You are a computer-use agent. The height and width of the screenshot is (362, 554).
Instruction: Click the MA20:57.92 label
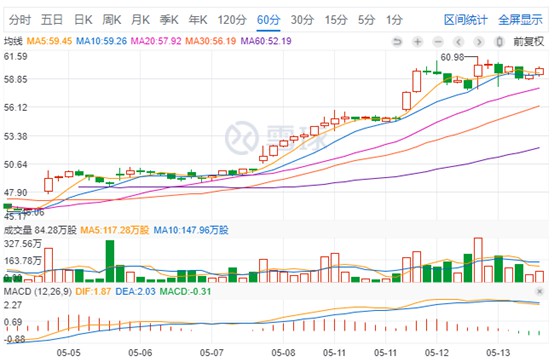tap(156, 41)
